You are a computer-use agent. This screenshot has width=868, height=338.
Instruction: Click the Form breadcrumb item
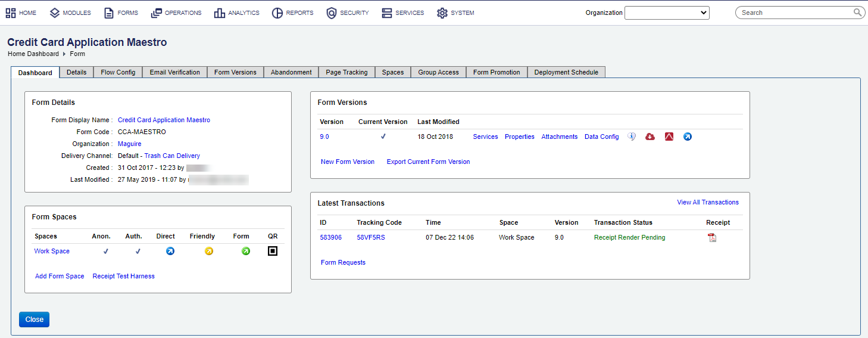(x=77, y=54)
